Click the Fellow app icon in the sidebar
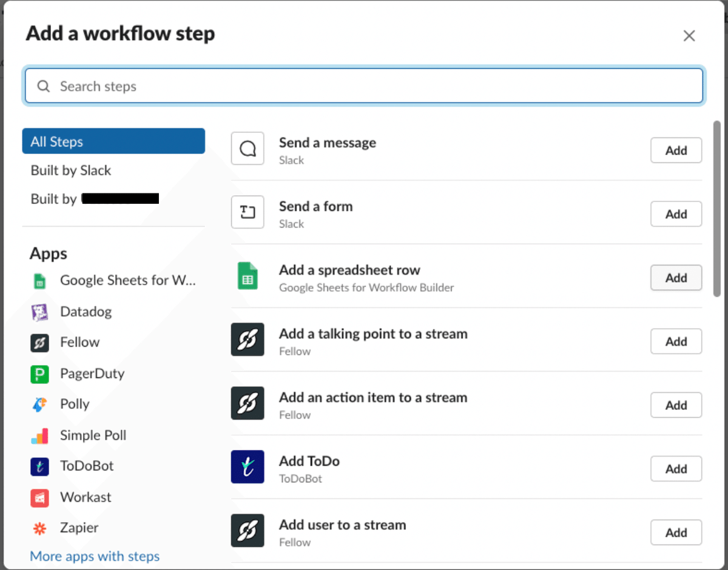 tap(40, 342)
